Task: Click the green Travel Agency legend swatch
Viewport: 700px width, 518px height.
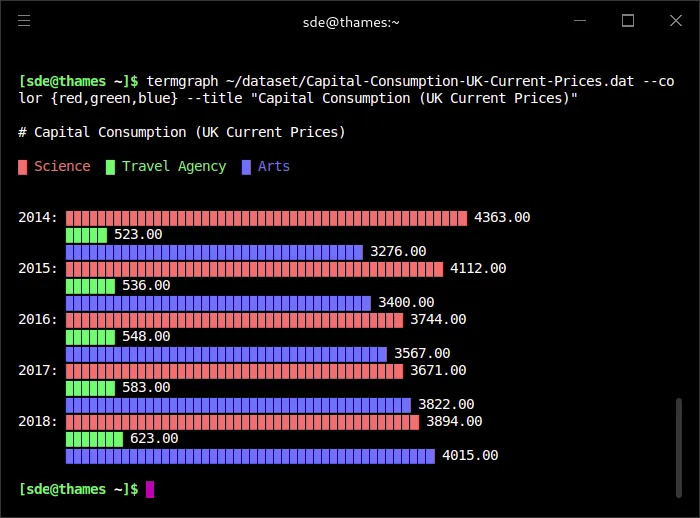Action: [x=110, y=167]
